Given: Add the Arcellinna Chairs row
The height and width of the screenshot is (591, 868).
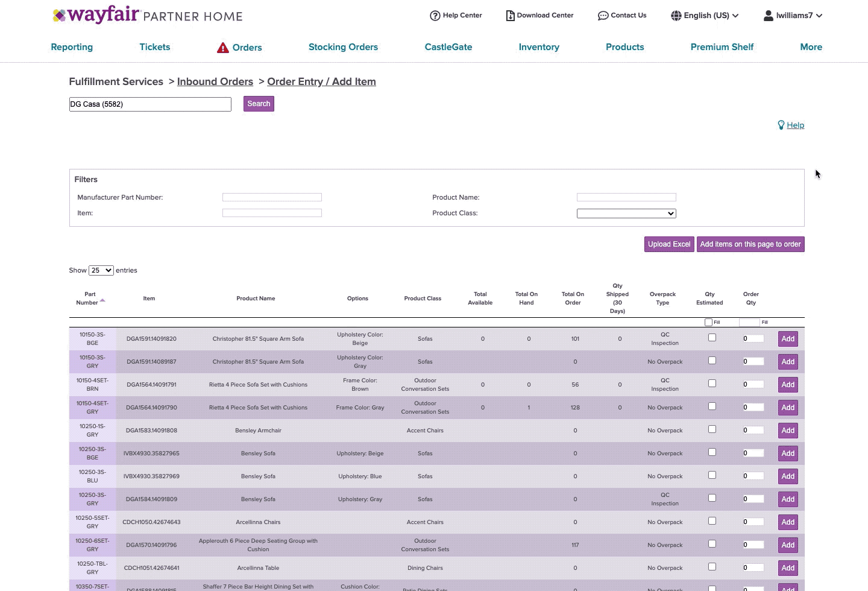Looking at the screenshot, I should pyautogui.click(x=788, y=522).
